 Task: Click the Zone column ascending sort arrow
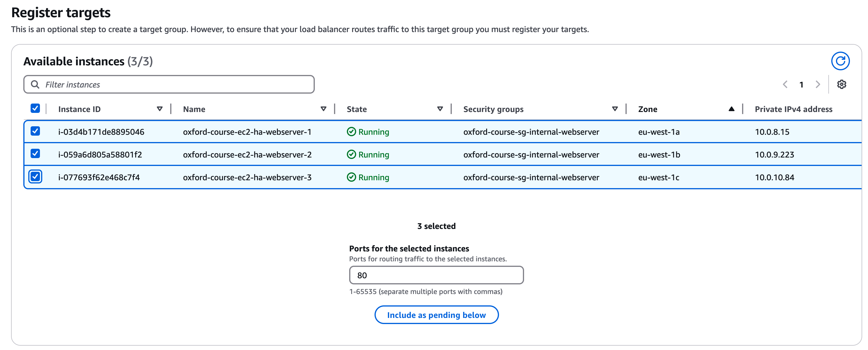(731, 109)
